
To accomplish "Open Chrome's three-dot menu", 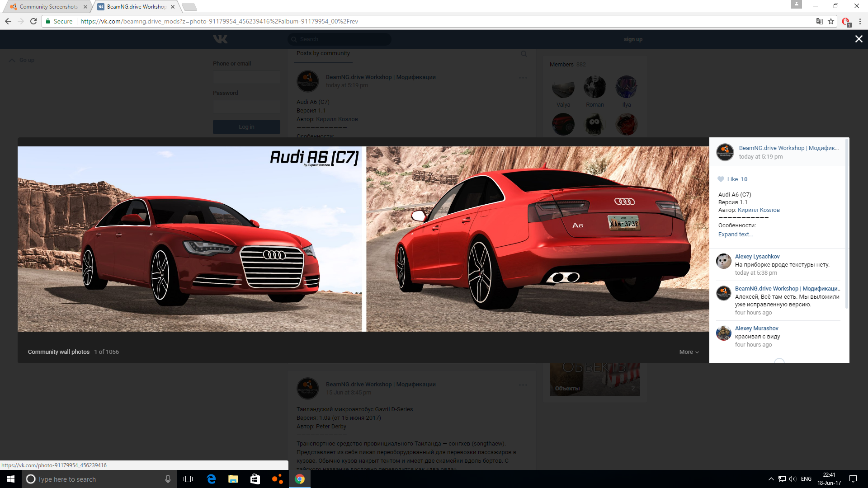I will [x=860, y=21].
